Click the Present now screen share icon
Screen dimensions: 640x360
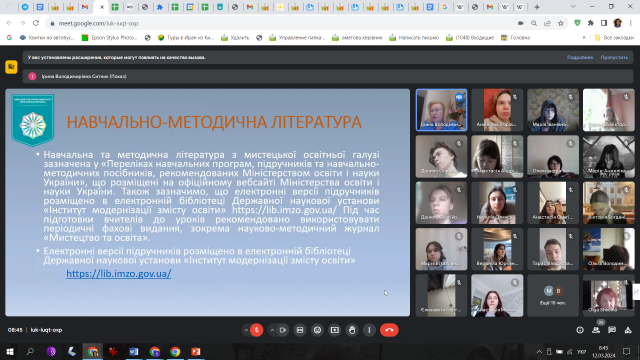335,330
